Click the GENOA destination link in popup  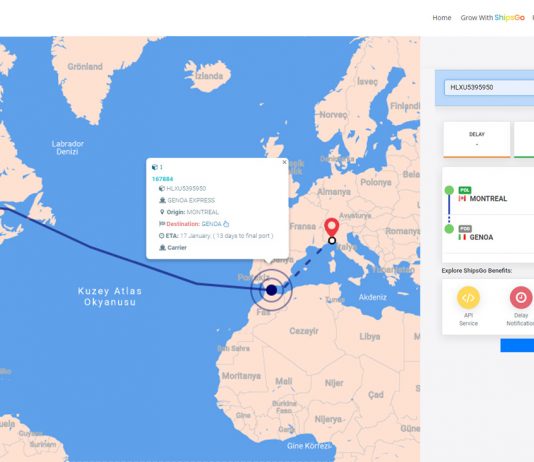tap(211, 224)
